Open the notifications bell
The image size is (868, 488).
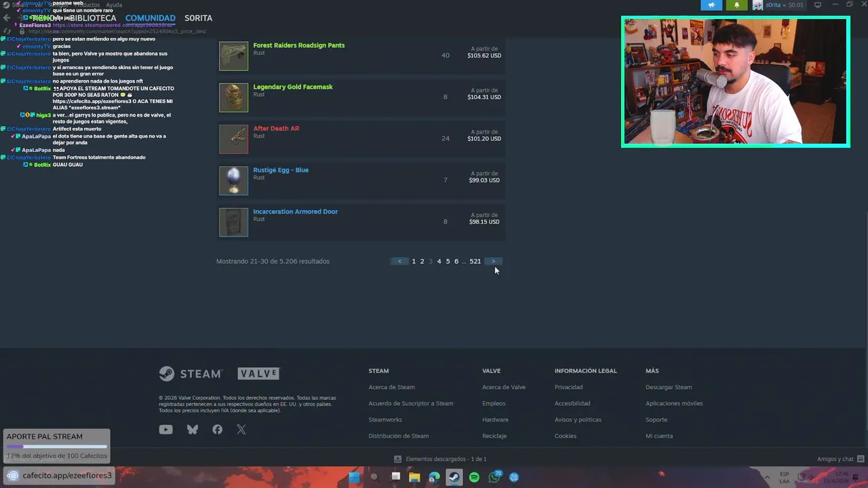tap(736, 5)
